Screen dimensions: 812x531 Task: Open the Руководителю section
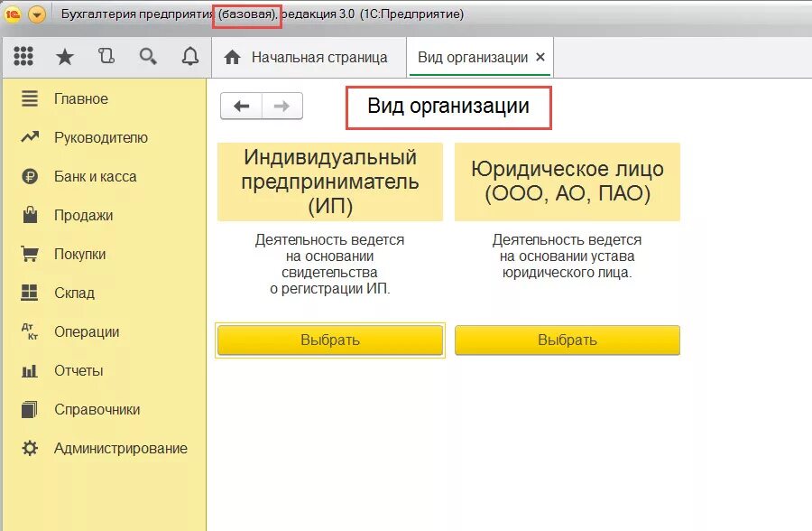101,137
